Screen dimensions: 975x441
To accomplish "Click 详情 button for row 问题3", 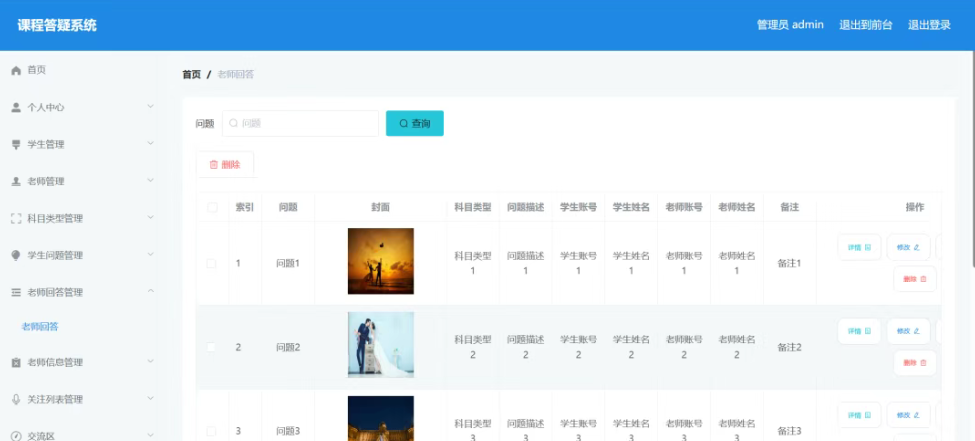I will (x=859, y=415).
